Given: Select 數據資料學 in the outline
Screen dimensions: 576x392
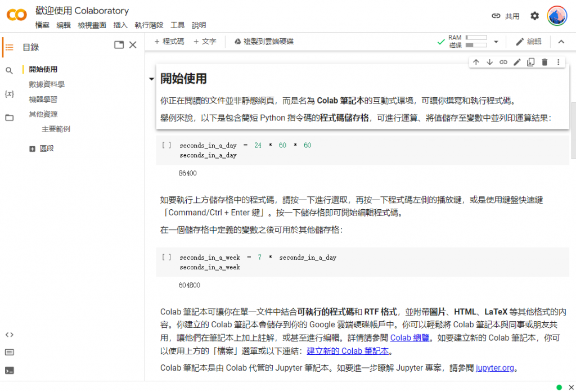Looking at the screenshot, I should 47,84.
